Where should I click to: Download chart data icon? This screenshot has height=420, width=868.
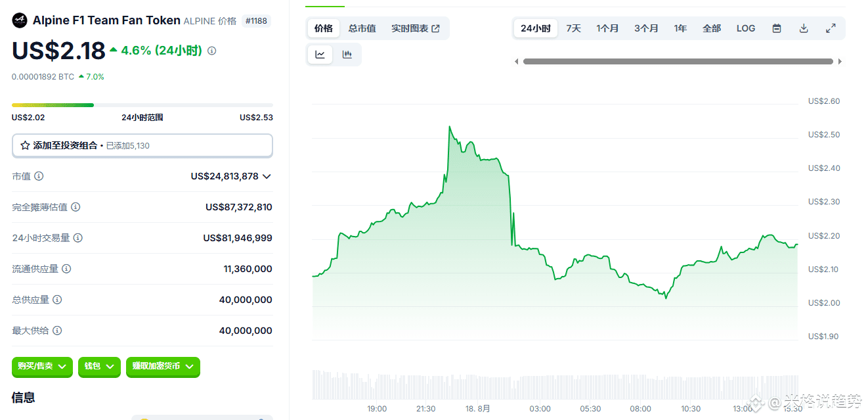[804, 28]
